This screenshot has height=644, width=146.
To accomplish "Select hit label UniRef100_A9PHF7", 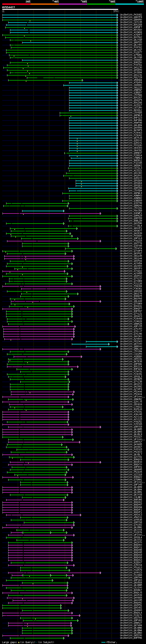I will (131, 27).
